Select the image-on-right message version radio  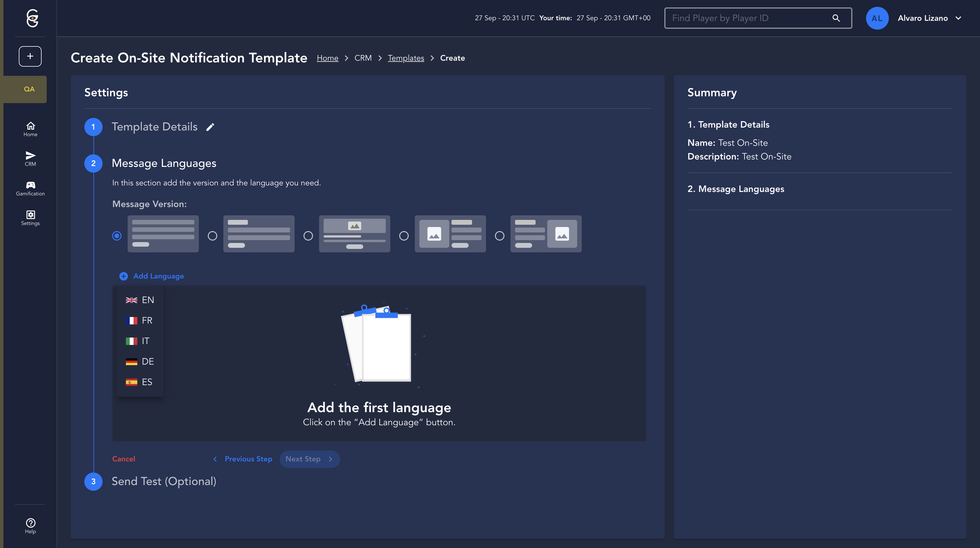click(499, 236)
